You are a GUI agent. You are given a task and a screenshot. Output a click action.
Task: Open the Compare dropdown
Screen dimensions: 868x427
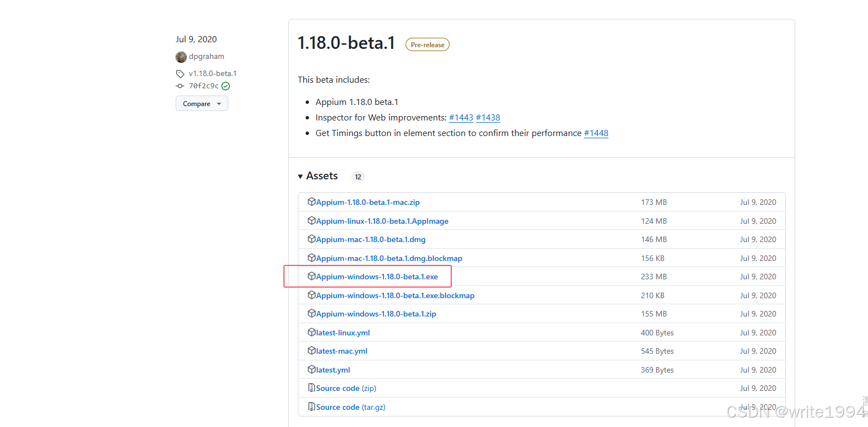click(202, 104)
